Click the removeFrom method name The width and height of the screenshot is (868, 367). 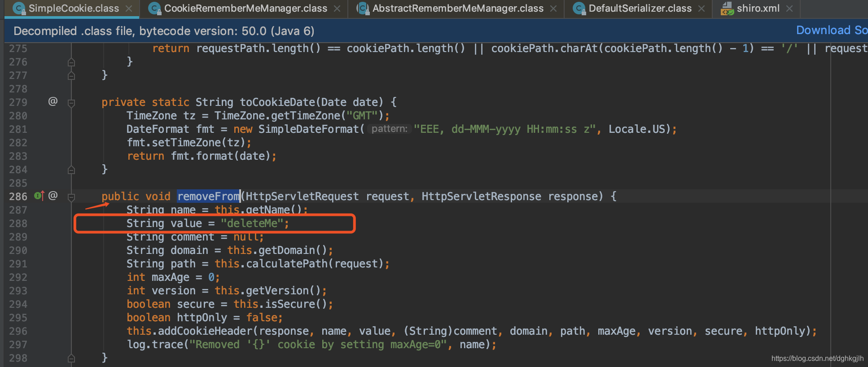tap(209, 197)
